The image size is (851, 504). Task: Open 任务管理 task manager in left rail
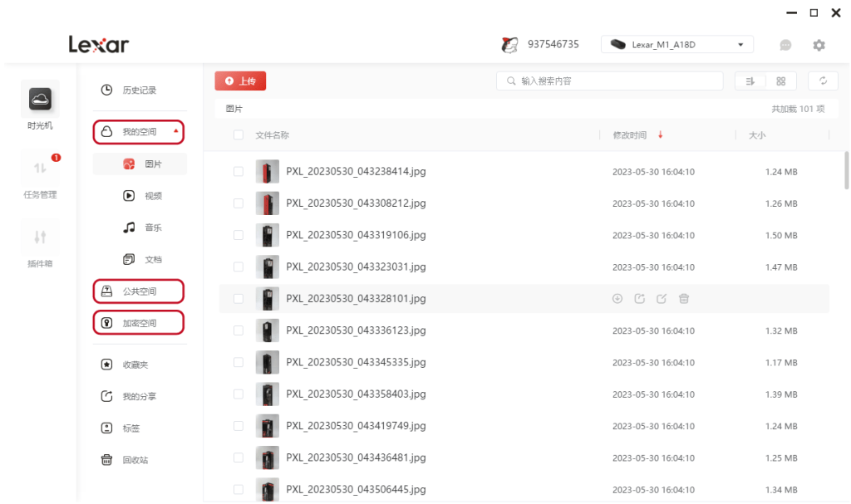40,174
